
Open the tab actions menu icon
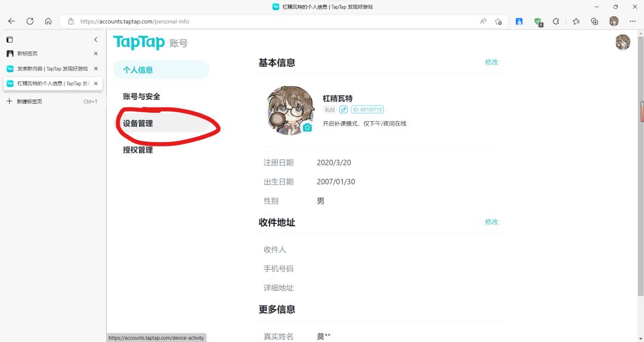[x=10, y=39]
